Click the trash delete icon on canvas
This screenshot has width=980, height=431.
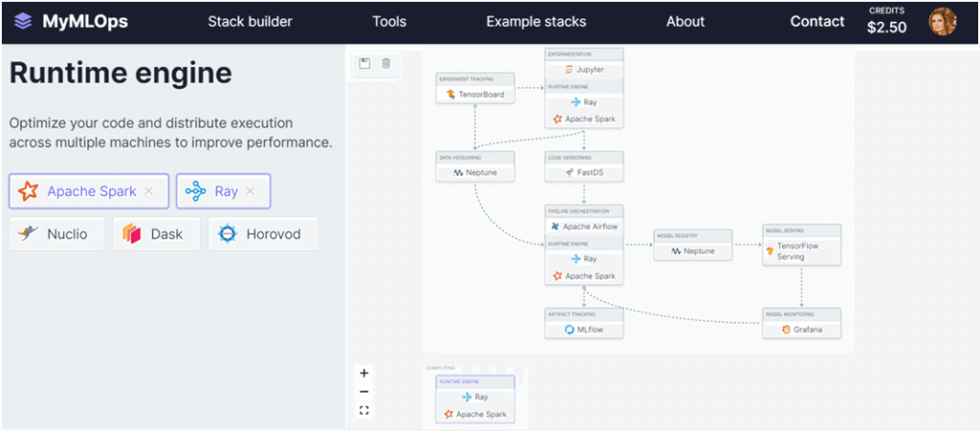(x=386, y=63)
